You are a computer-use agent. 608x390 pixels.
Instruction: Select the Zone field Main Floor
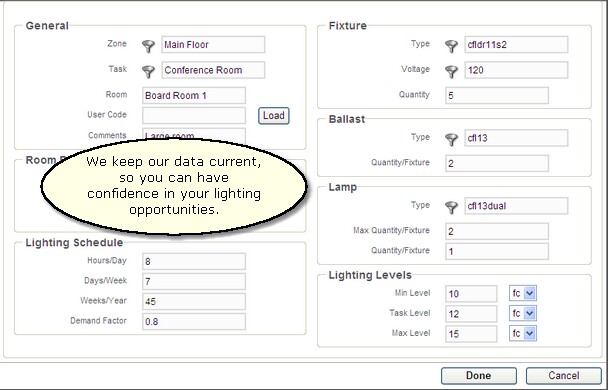tap(213, 45)
